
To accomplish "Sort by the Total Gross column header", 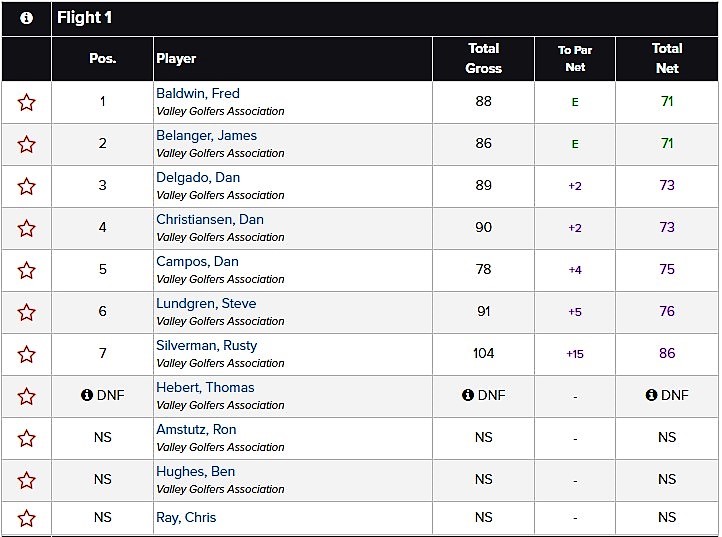I will click(484, 58).
